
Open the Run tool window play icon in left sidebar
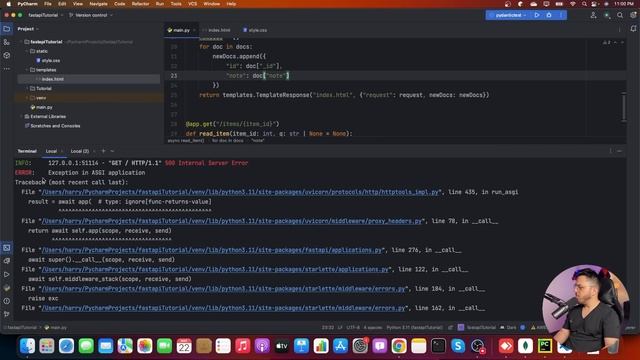pos(7,274)
